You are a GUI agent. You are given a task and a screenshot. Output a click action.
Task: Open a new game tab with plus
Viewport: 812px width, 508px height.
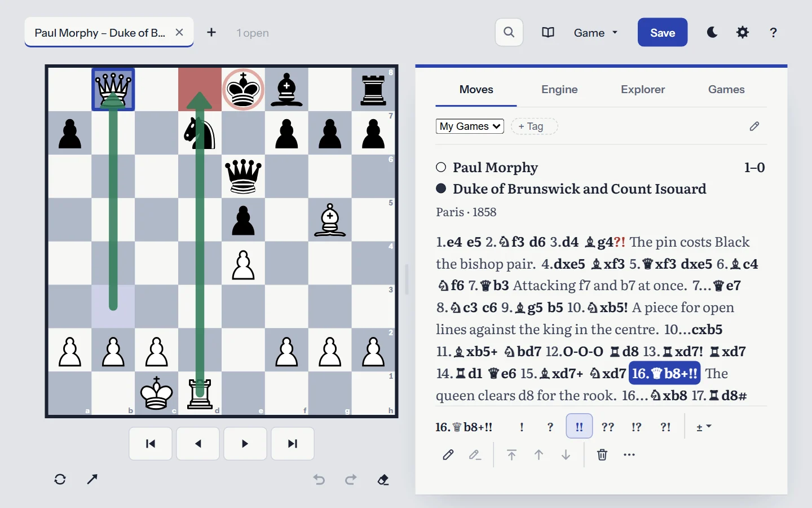coord(211,32)
